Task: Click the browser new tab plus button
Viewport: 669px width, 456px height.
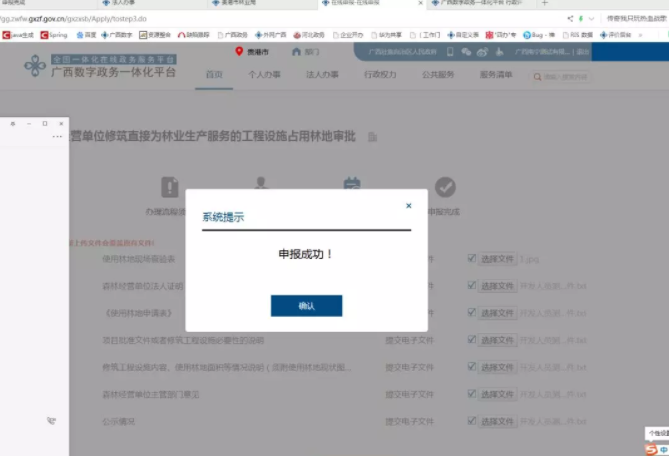Action: click(544, 4)
